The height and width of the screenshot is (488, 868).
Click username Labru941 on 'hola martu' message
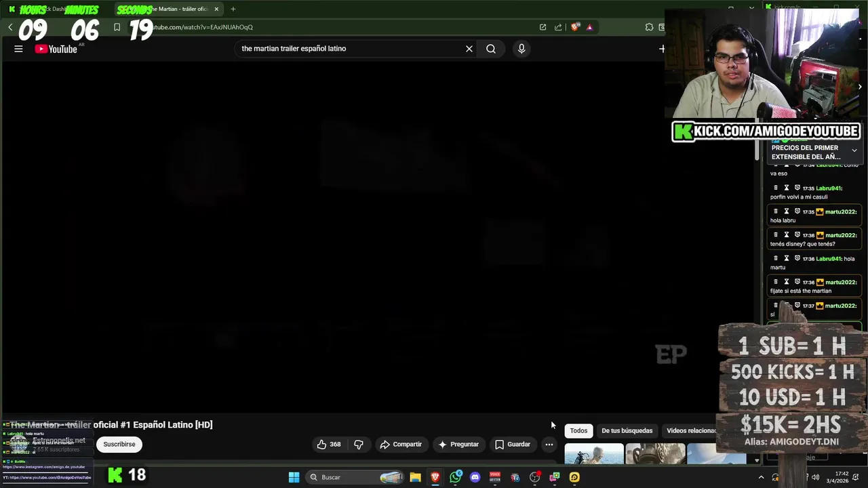(829, 259)
